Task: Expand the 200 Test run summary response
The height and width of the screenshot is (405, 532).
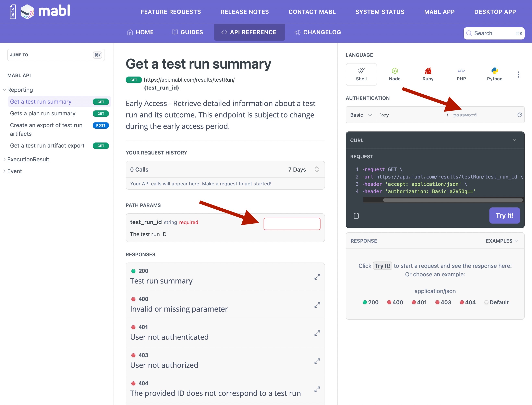Action: 317,277
